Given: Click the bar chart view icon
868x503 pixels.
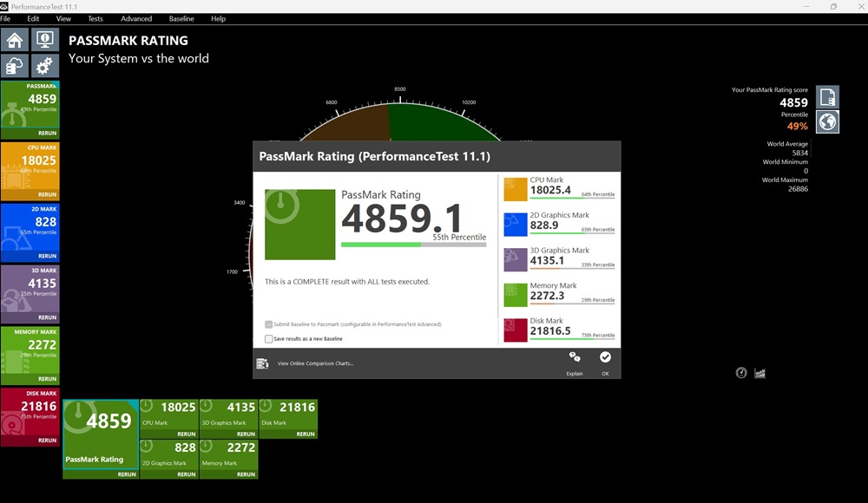Looking at the screenshot, I should pos(760,373).
